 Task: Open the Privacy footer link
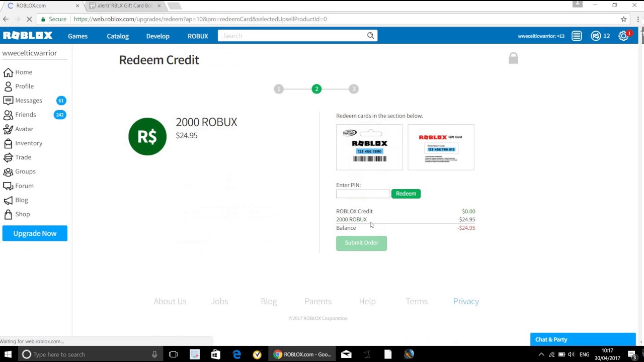coord(466,301)
